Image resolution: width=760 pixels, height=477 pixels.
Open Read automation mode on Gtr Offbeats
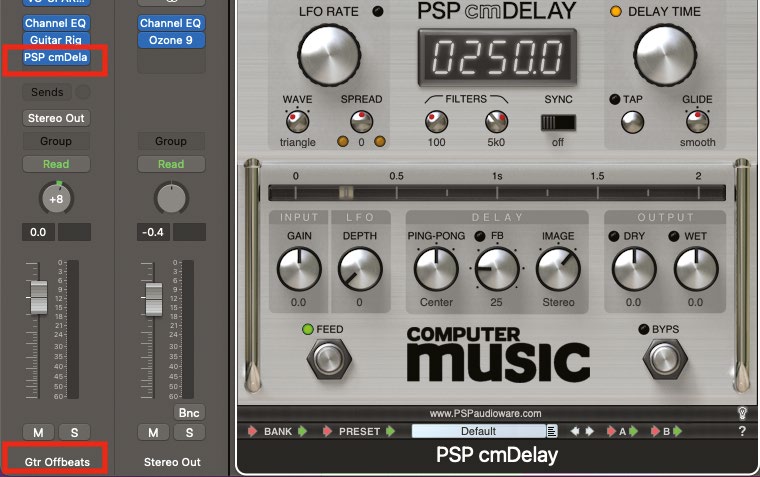pyautogui.click(x=56, y=164)
